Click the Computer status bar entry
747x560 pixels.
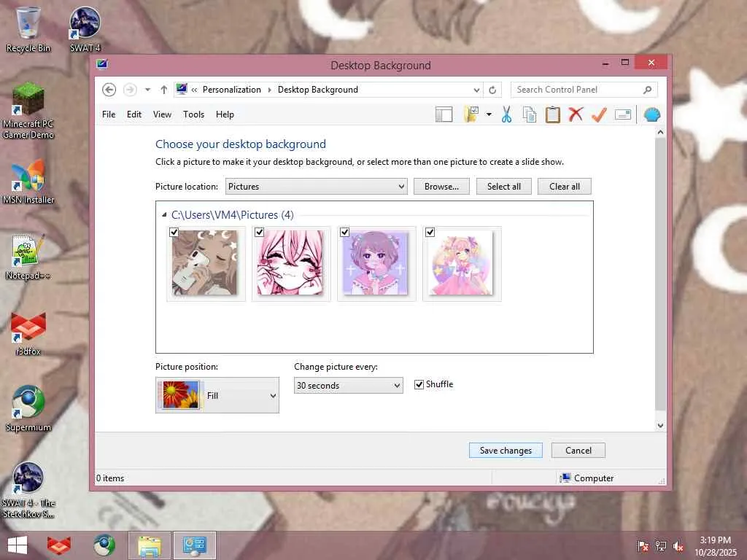[587, 478]
